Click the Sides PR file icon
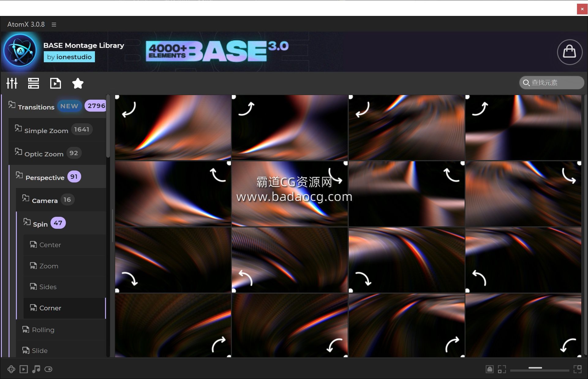Image resolution: width=588 pixels, height=379 pixels. pos(33,287)
